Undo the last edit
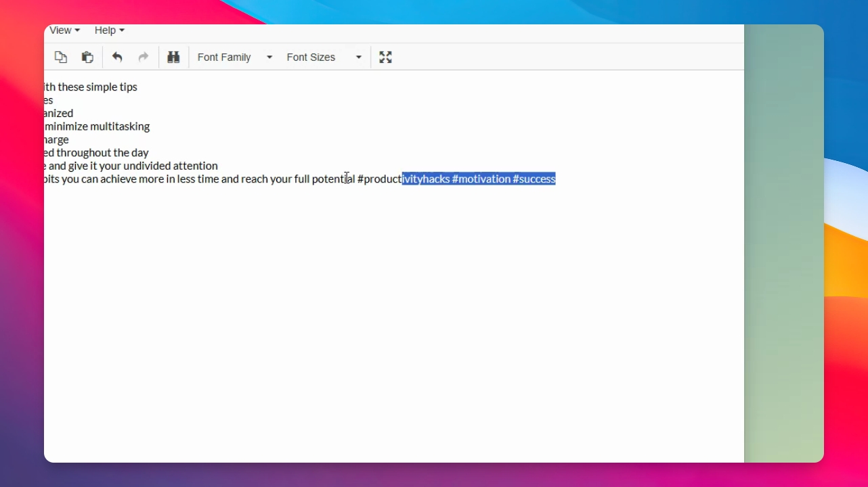This screenshot has height=487, width=868. click(x=117, y=57)
